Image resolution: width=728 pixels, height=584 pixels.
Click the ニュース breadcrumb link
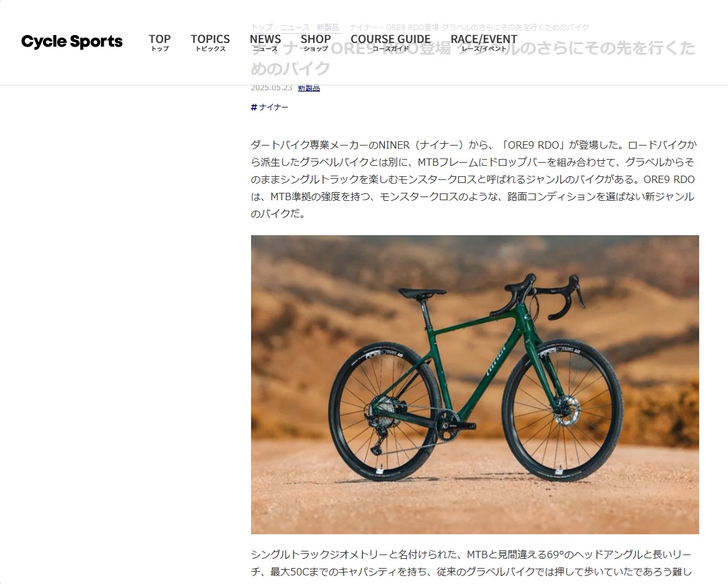click(x=295, y=28)
